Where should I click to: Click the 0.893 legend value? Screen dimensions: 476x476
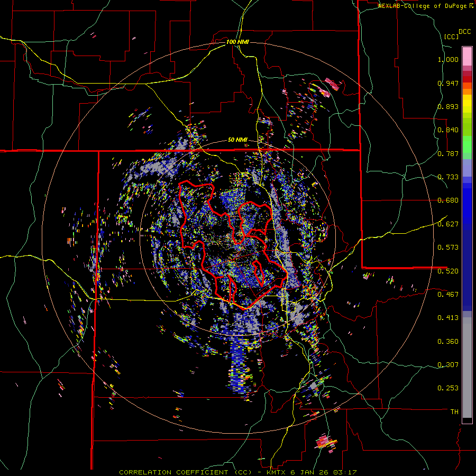pos(448,106)
